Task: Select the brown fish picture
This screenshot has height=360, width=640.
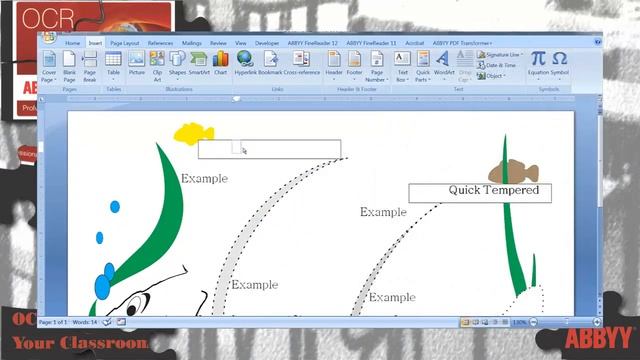Action: [513, 172]
